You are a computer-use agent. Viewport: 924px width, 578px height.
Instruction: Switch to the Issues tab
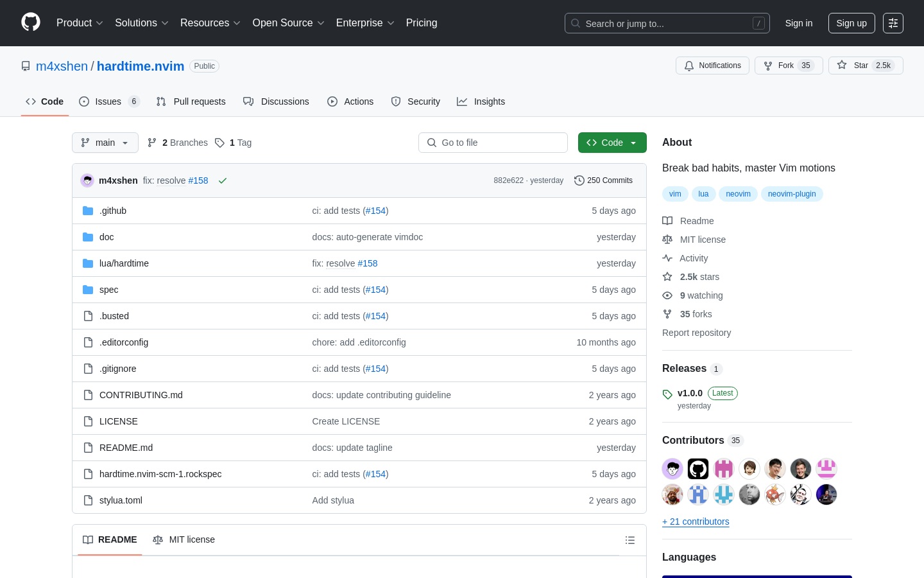coord(109,101)
